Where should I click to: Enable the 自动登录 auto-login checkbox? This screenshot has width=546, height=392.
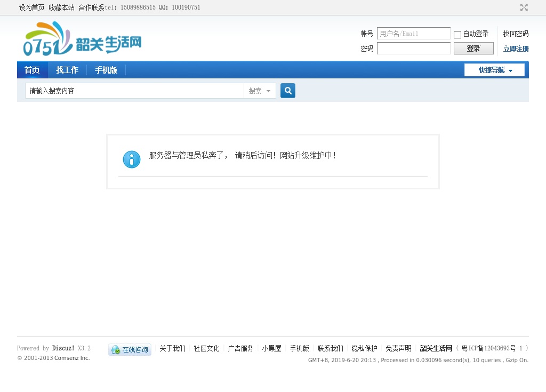pyautogui.click(x=457, y=35)
